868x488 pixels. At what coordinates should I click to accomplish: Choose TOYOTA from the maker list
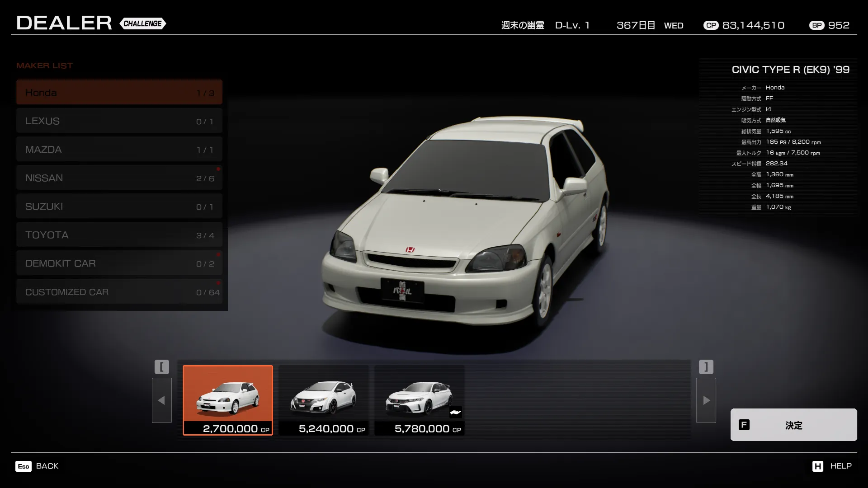(119, 235)
